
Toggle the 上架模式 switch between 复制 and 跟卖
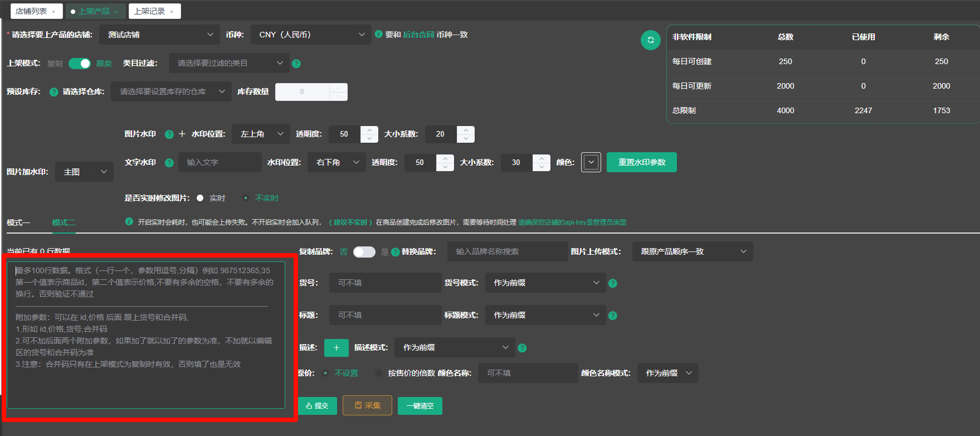80,64
